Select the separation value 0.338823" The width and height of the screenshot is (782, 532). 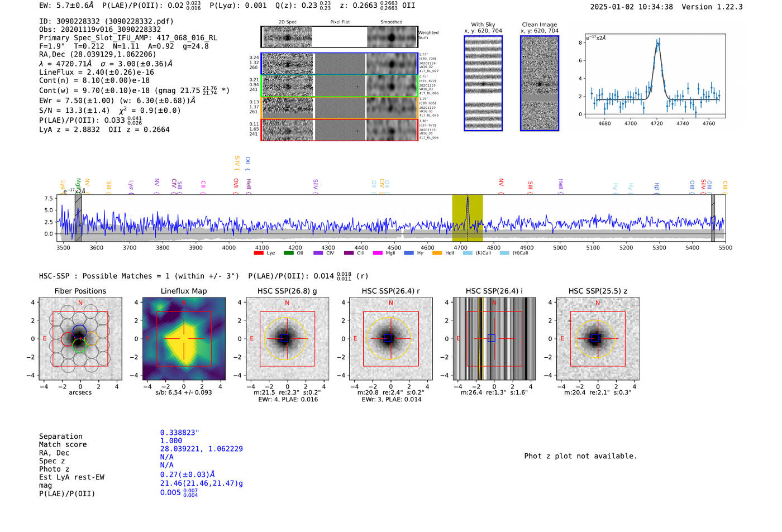pos(180,433)
